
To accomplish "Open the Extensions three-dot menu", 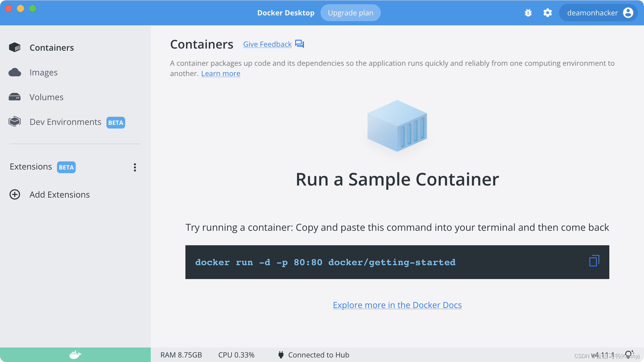I will [135, 167].
